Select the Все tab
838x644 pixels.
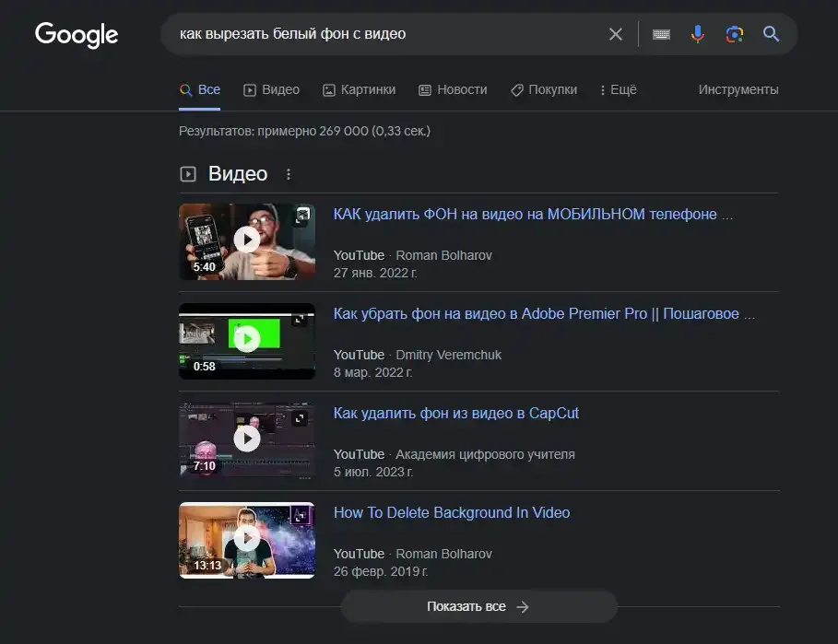point(200,89)
